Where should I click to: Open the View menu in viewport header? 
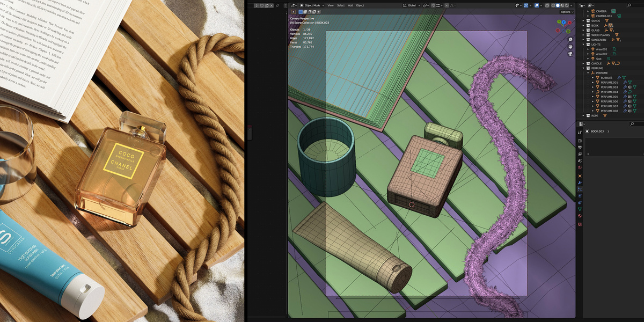pos(331,5)
